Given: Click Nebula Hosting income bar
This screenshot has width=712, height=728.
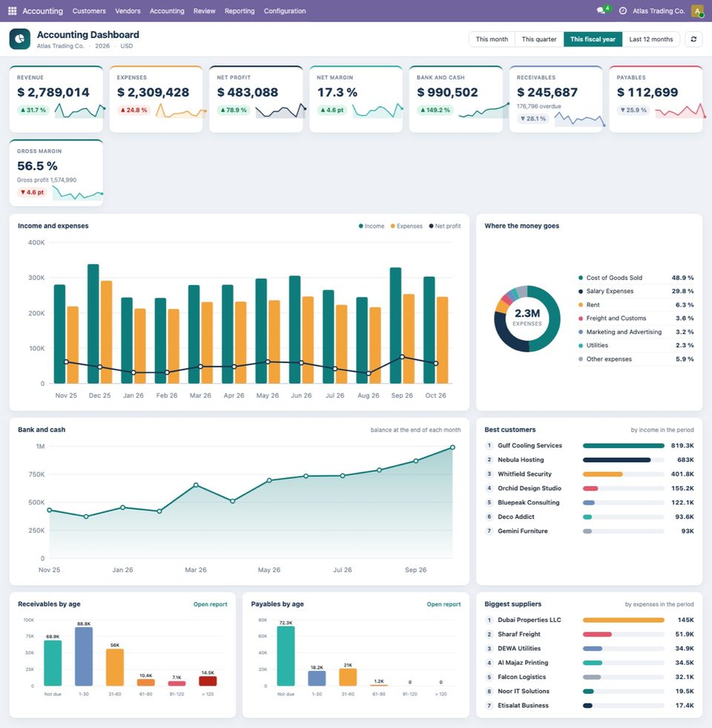Looking at the screenshot, I should [616, 460].
